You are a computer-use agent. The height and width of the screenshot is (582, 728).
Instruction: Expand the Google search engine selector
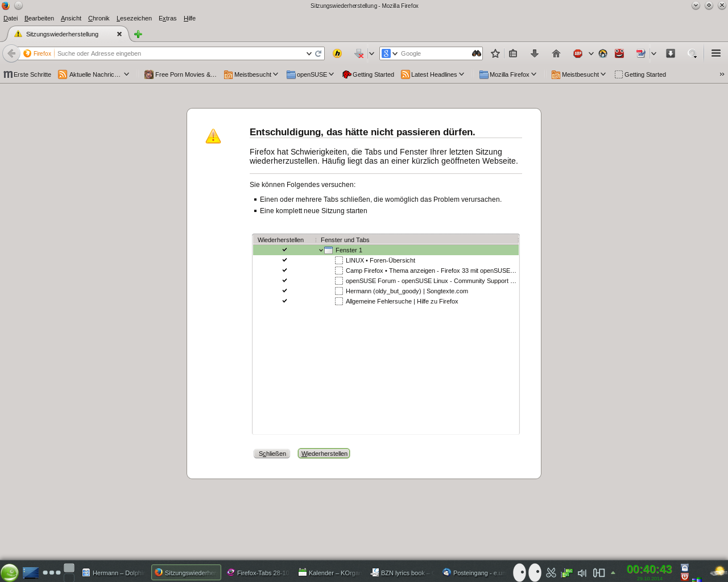pyautogui.click(x=390, y=53)
